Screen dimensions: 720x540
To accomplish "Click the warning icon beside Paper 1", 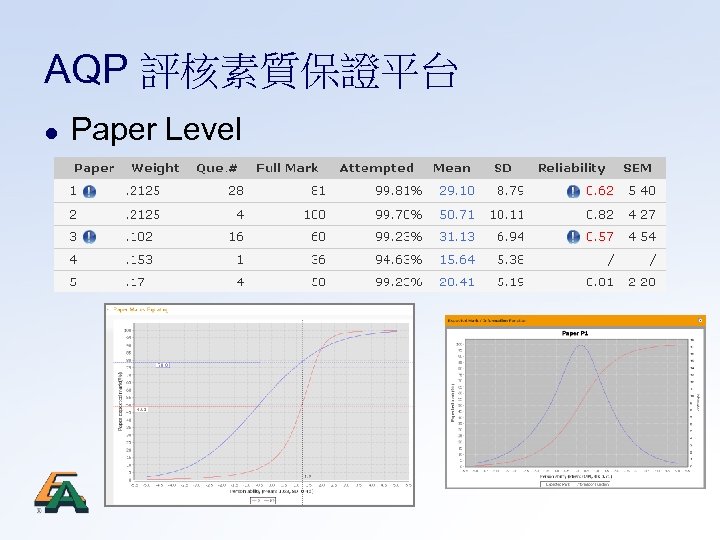I will coord(89,191).
